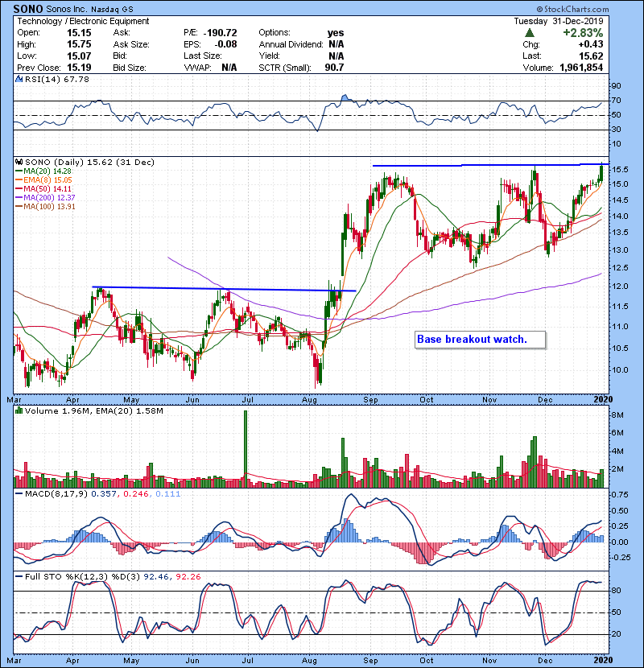Click the Volume value 1,961,854
Image resolution: width=644 pixels, height=668 pixels.
[581, 68]
